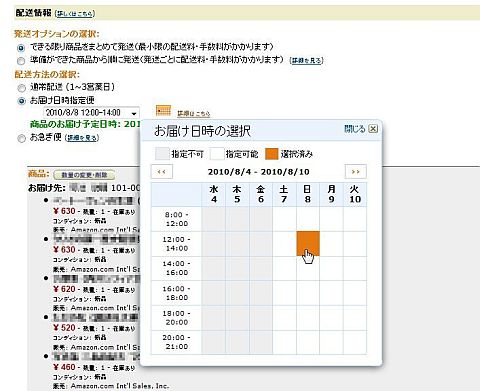Image resolution: width=480 pixels, height=391 pixels.
Task: Pick Tuesday 10 slot 8:00-12:00
Action: click(355, 219)
